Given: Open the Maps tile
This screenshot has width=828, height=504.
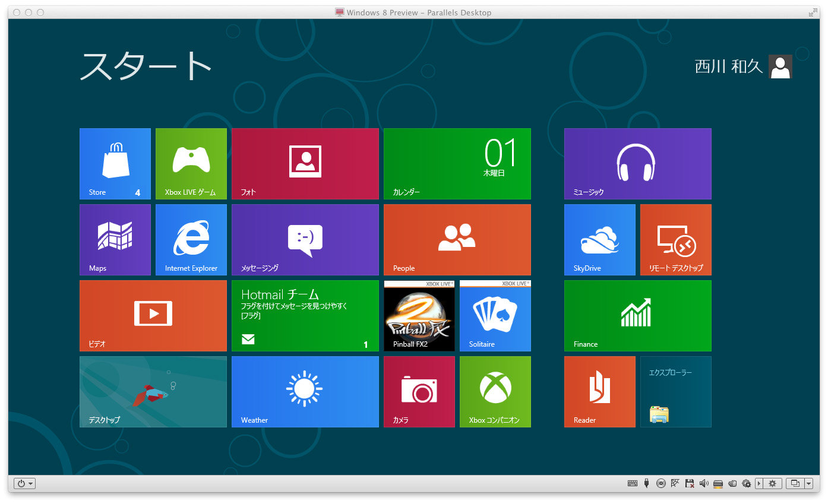Looking at the screenshot, I should (115, 240).
